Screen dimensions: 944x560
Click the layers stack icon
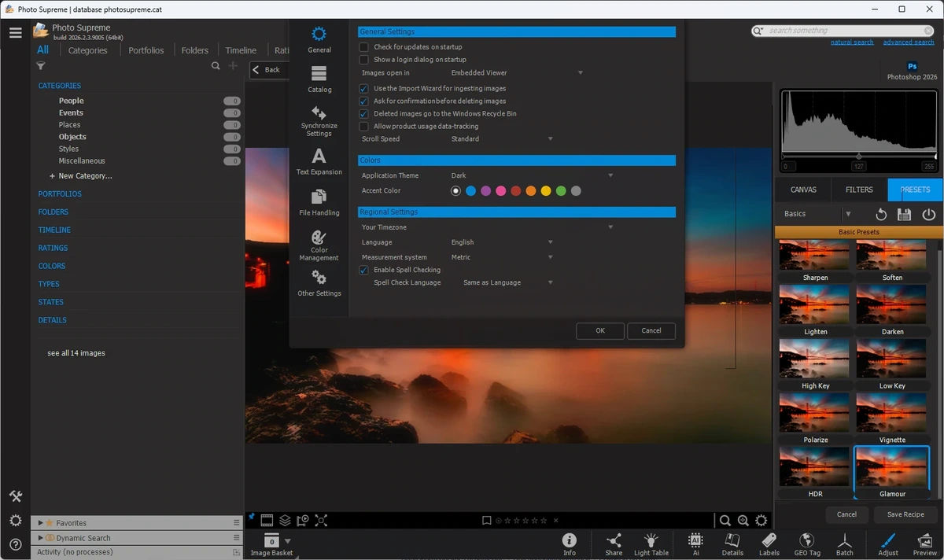[x=285, y=521]
